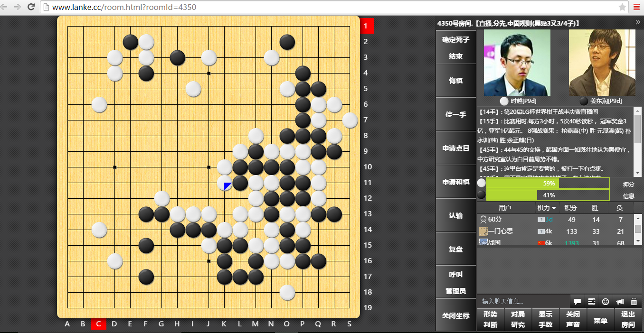Open the 信息 info tab
Screen dimensions: 644x333
(x=629, y=196)
